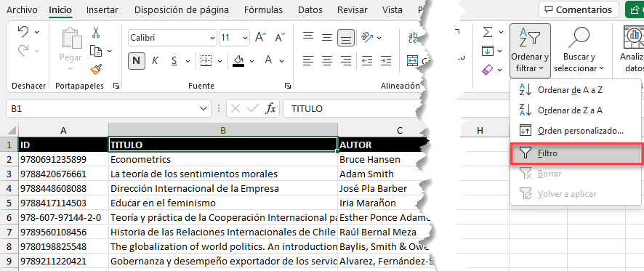Expand the font color options arrow
Screen dimensions: 644x271
pos(282,61)
